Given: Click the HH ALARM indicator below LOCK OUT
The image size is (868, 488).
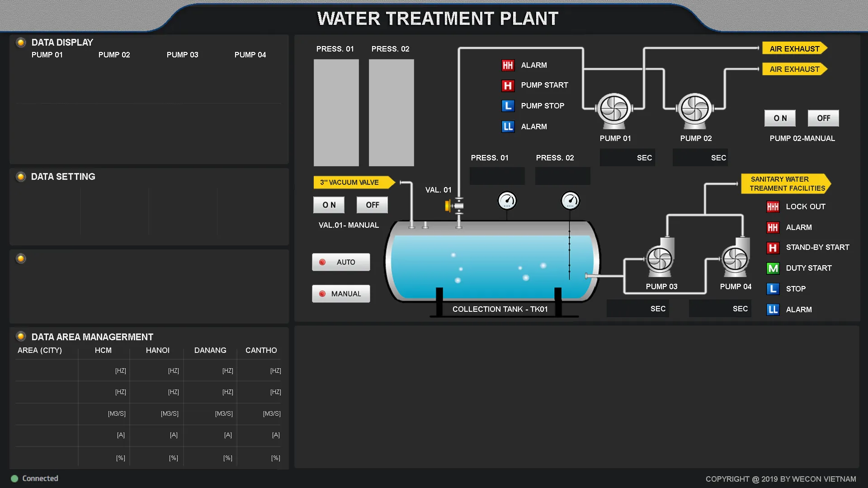Looking at the screenshot, I should (773, 227).
